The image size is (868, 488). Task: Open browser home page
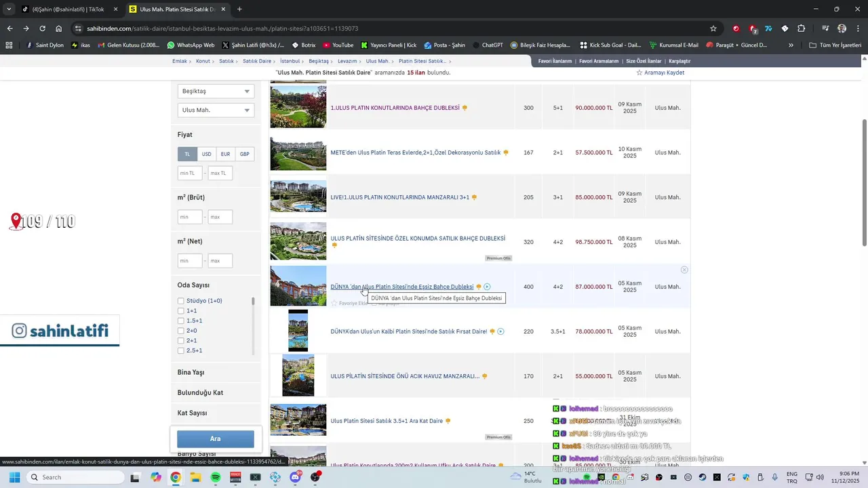click(59, 28)
